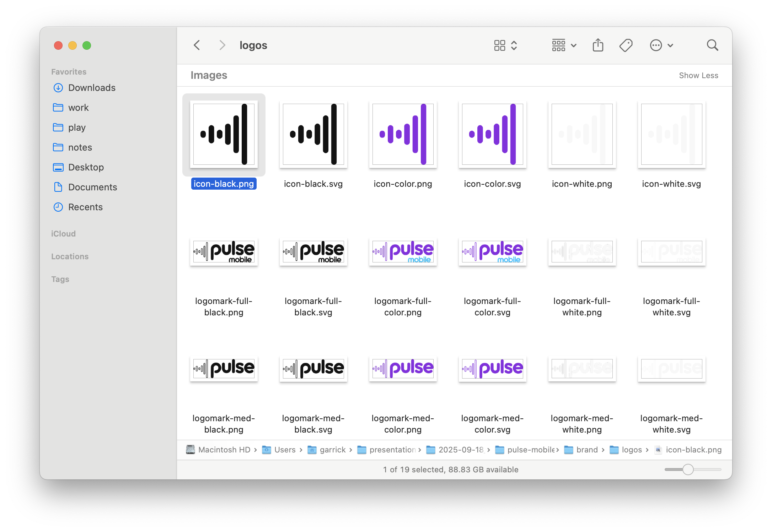Screen dimensions: 772x532
Task: Adjust the icon size slider
Action: (x=688, y=469)
